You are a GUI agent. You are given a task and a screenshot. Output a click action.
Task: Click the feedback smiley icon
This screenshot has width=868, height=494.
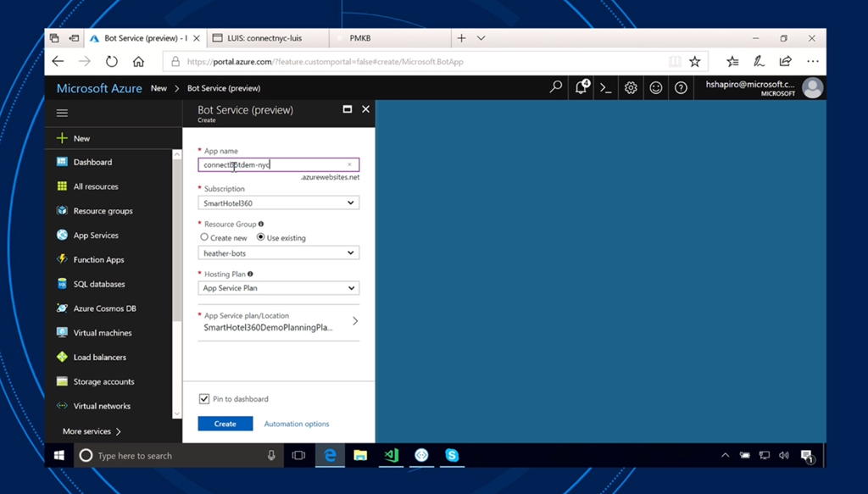(655, 87)
